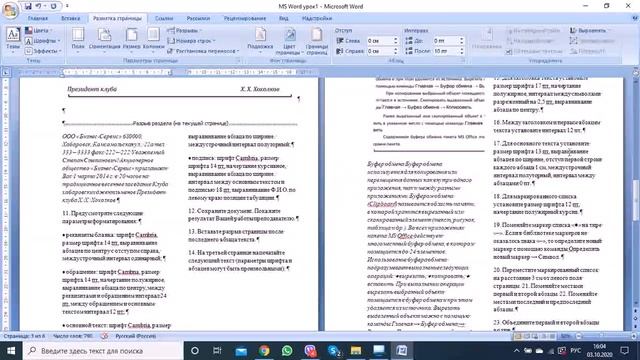This screenshot has height=360, width=640.
Task: Click the Русский (Россия) language indicator
Action: (x=136, y=336)
